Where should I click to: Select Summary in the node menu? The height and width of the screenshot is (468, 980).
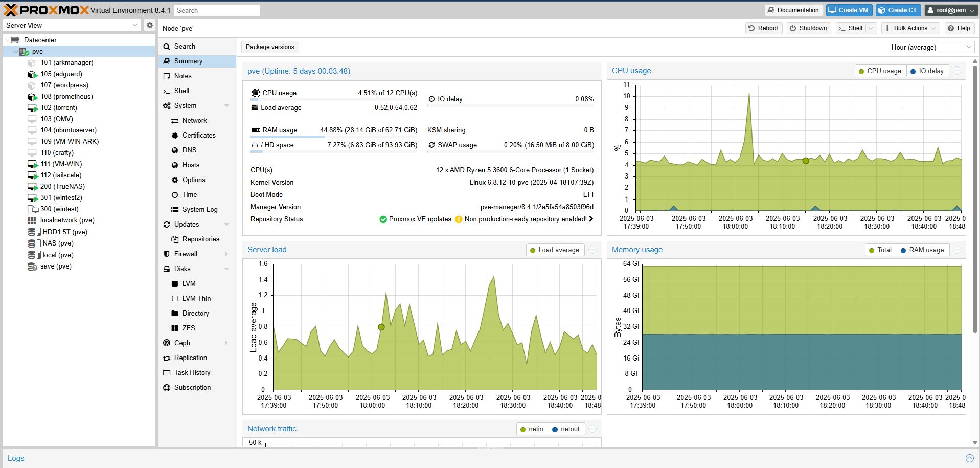click(197, 61)
